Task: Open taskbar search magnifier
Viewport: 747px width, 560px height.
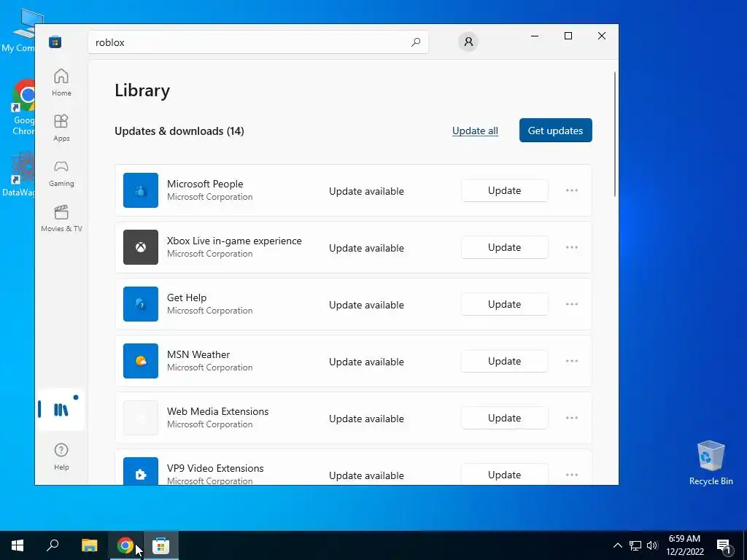Action: (x=53, y=545)
